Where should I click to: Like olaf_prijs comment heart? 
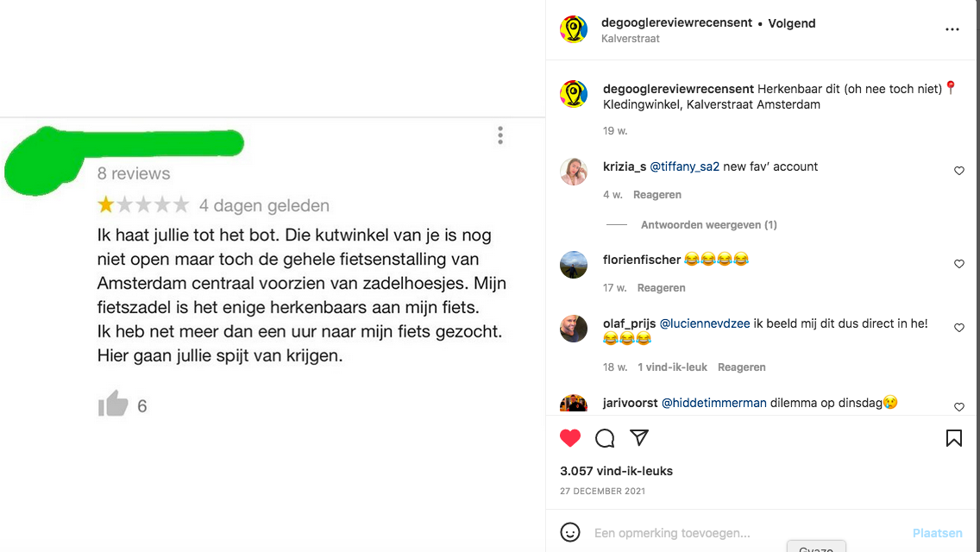click(958, 328)
